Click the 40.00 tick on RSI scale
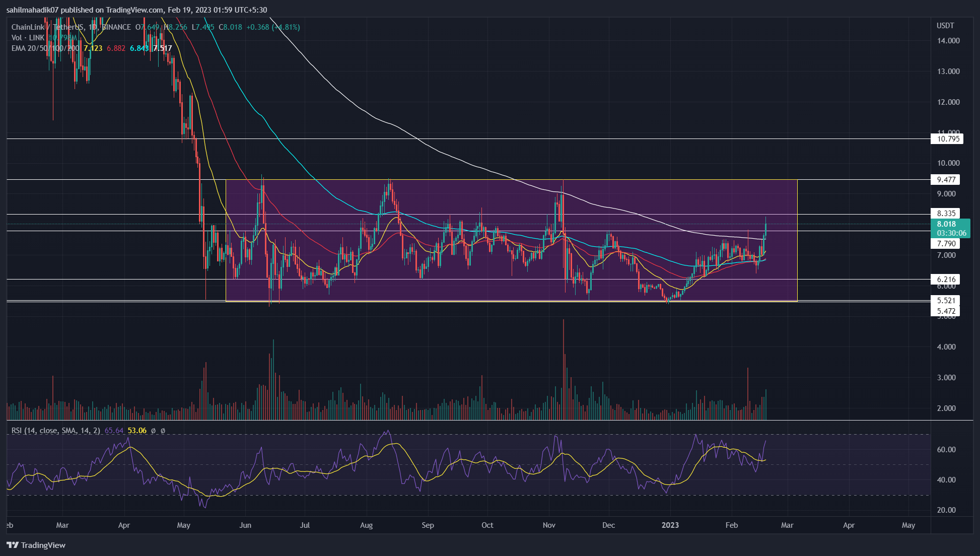 pyautogui.click(x=946, y=480)
